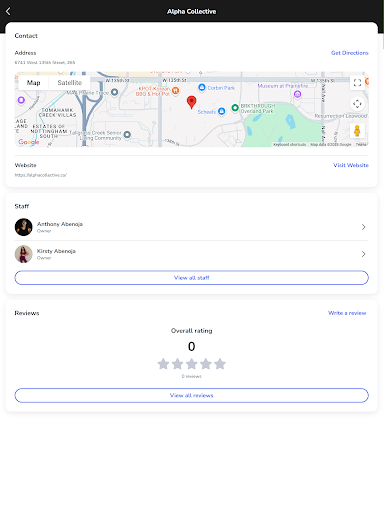
Task: Click the Mills Prairie Trace map marker
Action: click(114, 92)
